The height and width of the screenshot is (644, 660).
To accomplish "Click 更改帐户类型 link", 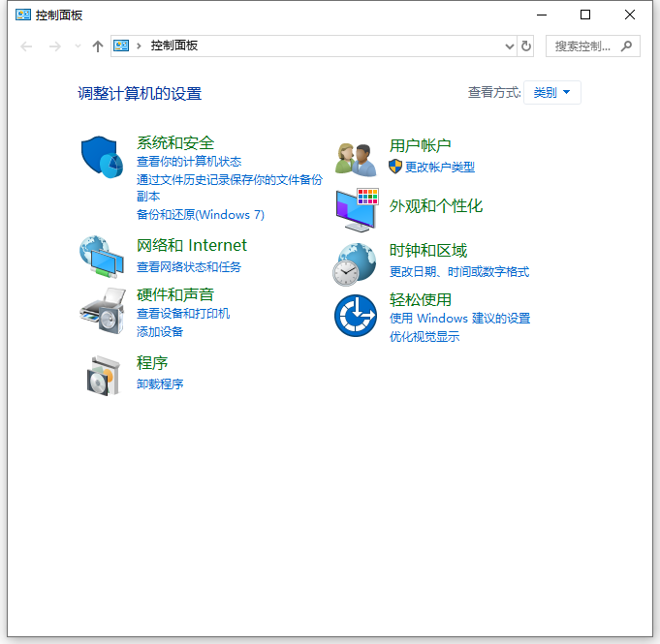I will pos(439,167).
